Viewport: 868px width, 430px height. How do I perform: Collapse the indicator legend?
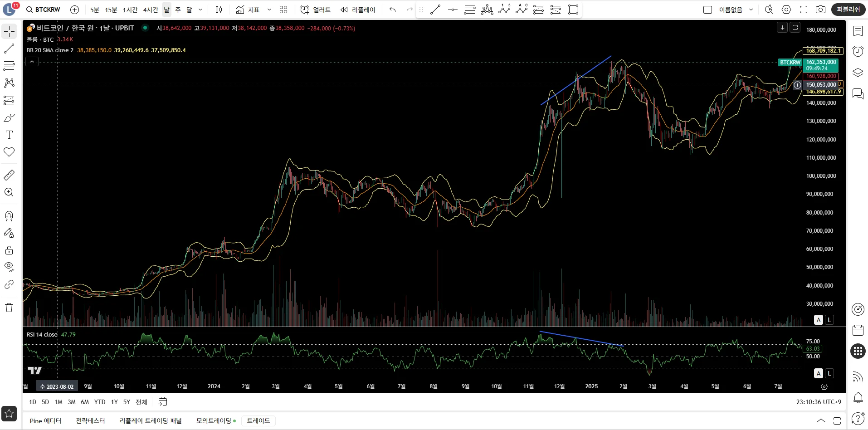pyautogui.click(x=32, y=62)
